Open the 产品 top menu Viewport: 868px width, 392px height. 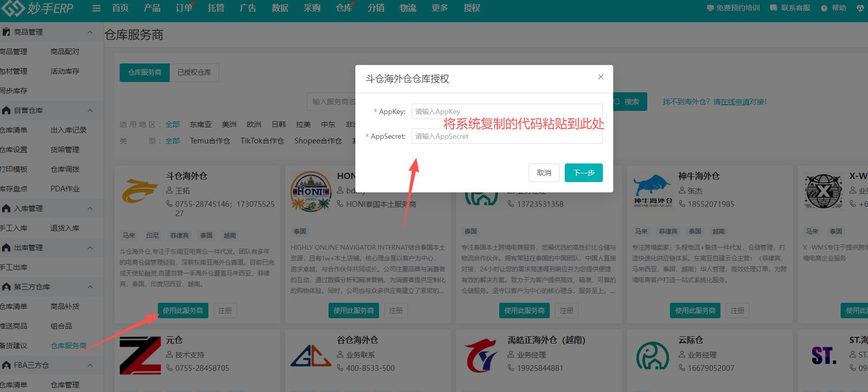pyautogui.click(x=152, y=8)
